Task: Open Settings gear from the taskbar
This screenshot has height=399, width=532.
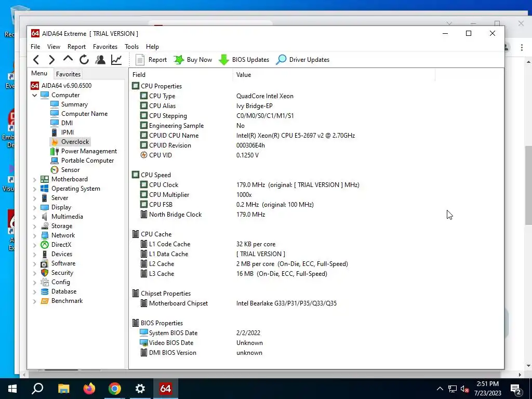Action: click(x=140, y=389)
